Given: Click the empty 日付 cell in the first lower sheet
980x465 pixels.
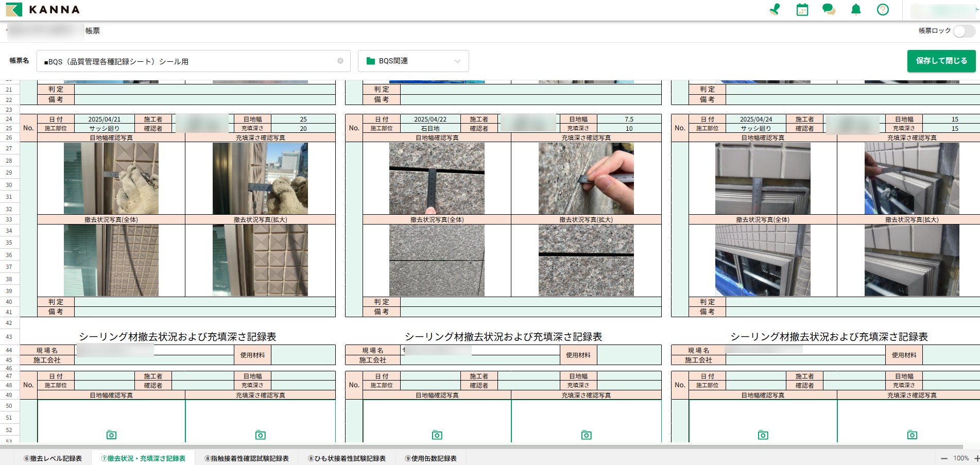Looking at the screenshot, I should (x=105, y=376).
